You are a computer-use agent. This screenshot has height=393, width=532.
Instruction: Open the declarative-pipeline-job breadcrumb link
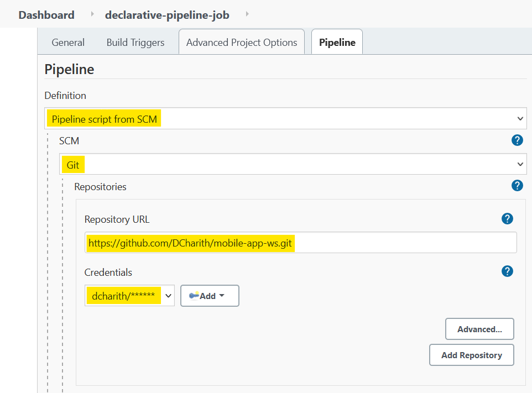(167, 15)
